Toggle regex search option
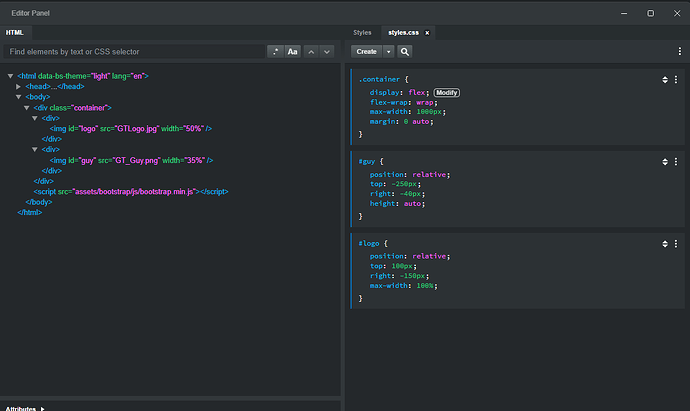This screenshot has width=690, height=411. tap(275, 51)
